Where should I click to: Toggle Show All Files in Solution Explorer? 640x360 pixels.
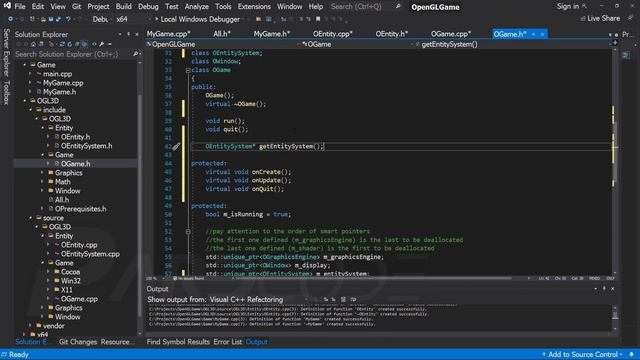coord(84,44)
